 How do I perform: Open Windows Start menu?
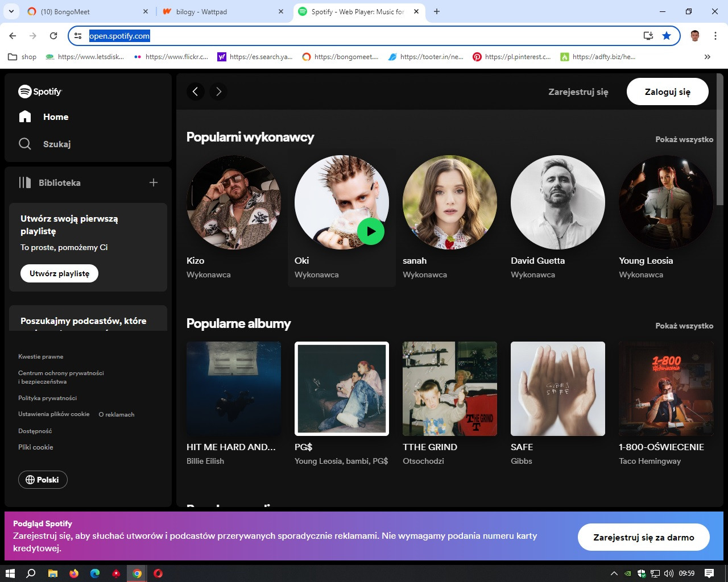point(10,573)
